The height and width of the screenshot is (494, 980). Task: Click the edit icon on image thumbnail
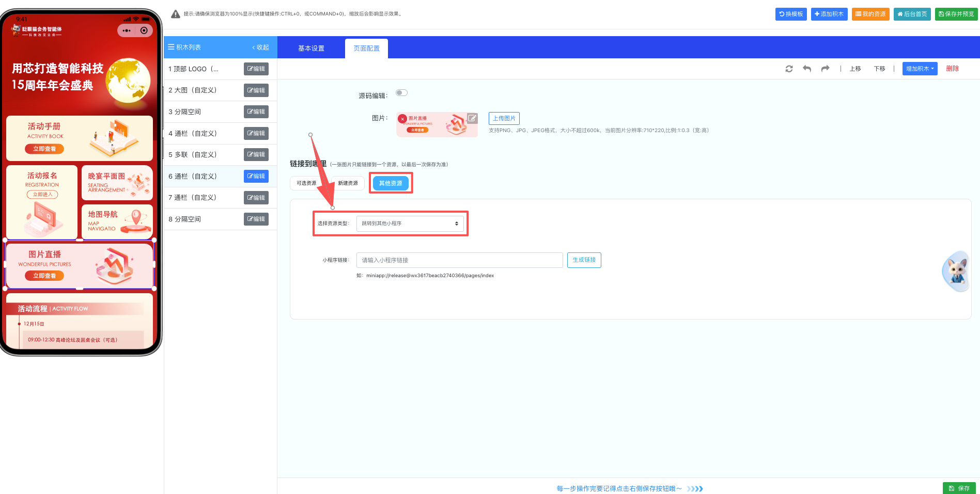472,118
